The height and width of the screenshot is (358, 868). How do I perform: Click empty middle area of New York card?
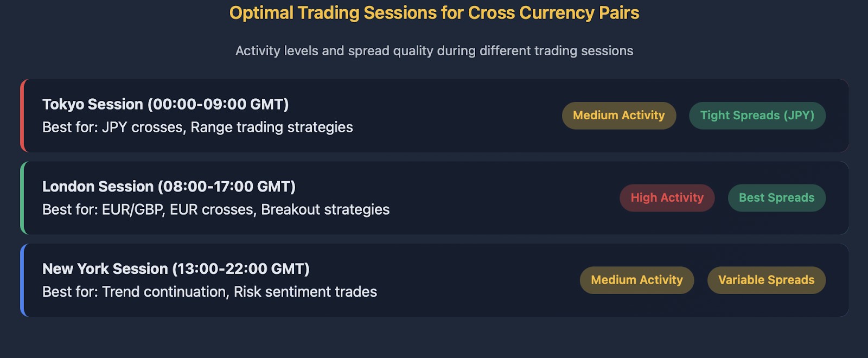click(477, 280)
